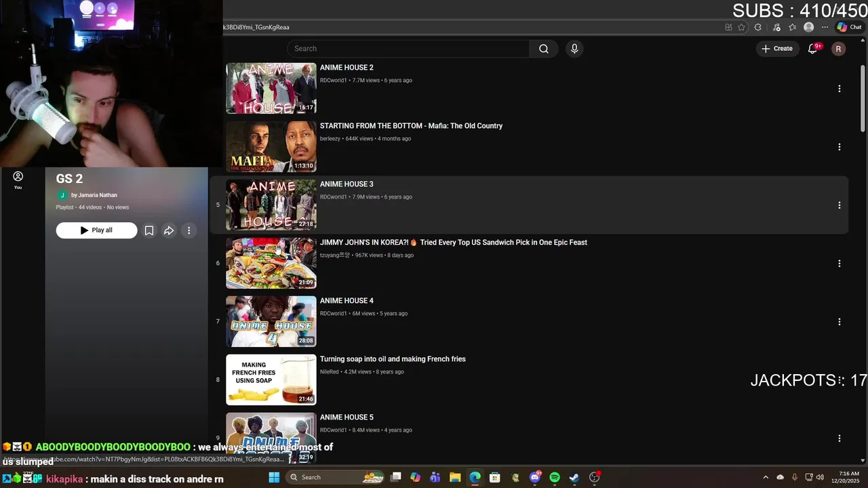Screen dimensions: 868x488
Task: Open Task View in taskbar
Action: pyautogui.click(x=396, y=477)
